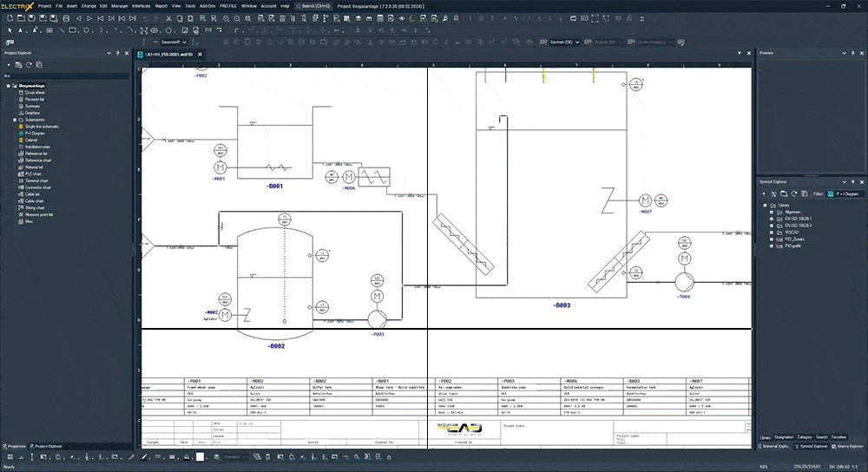868x472 pixels.
Task: Click the white fill color swatch
Action: point(200,457)
